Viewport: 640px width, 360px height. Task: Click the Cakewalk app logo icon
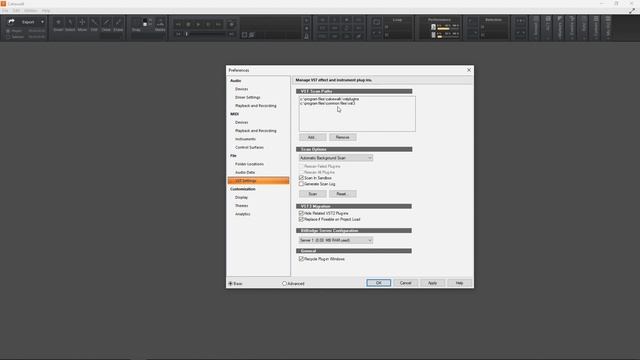tap(3, 4)
